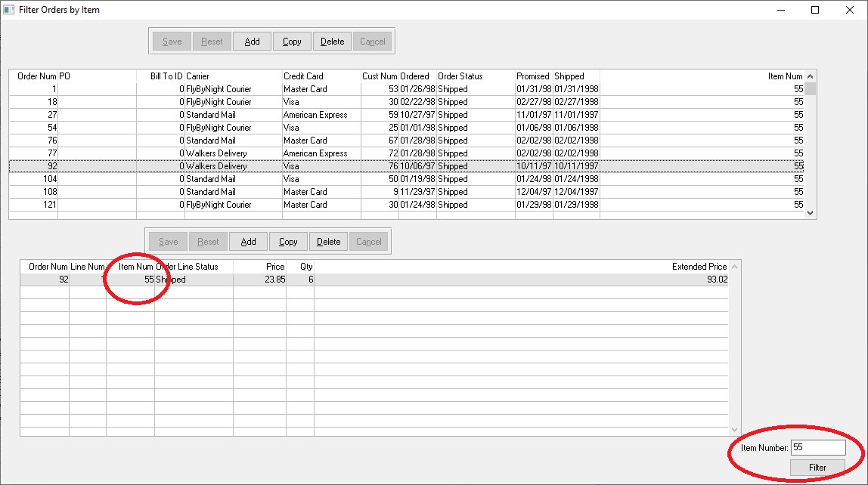Click the Credit Card column header
The width and height of the screenshot is (868, 485).
point(303,76)
